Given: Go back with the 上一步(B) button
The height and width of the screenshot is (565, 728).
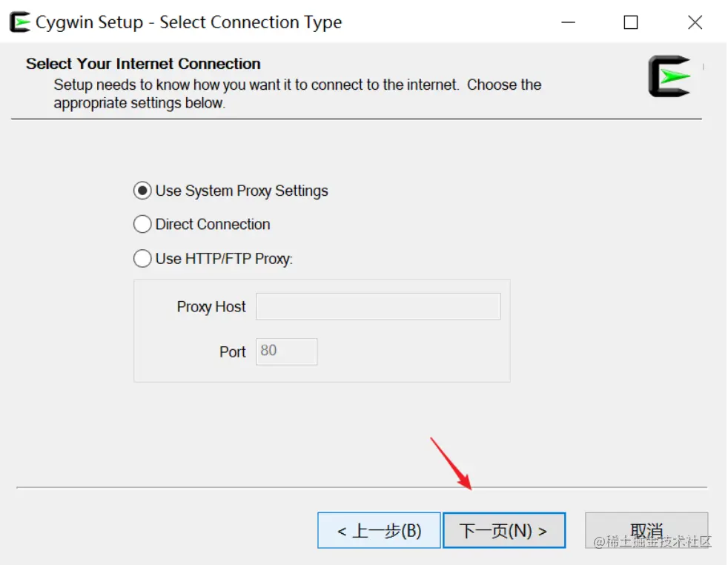Looking at the screenshot, I should 379,530.
